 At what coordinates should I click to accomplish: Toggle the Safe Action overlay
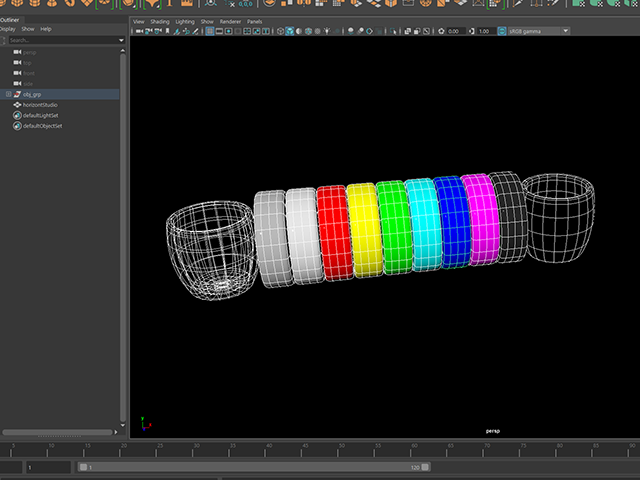[256, 31]
